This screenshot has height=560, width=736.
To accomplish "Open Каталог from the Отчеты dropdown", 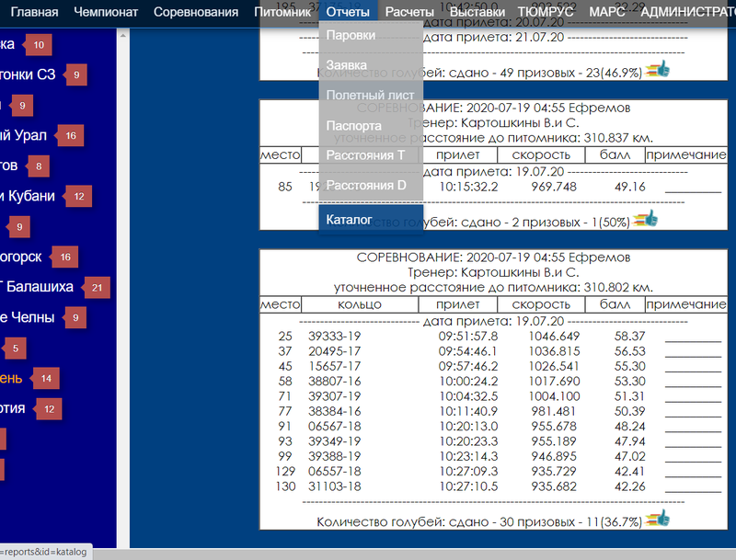I will click(x=371, y=219).
